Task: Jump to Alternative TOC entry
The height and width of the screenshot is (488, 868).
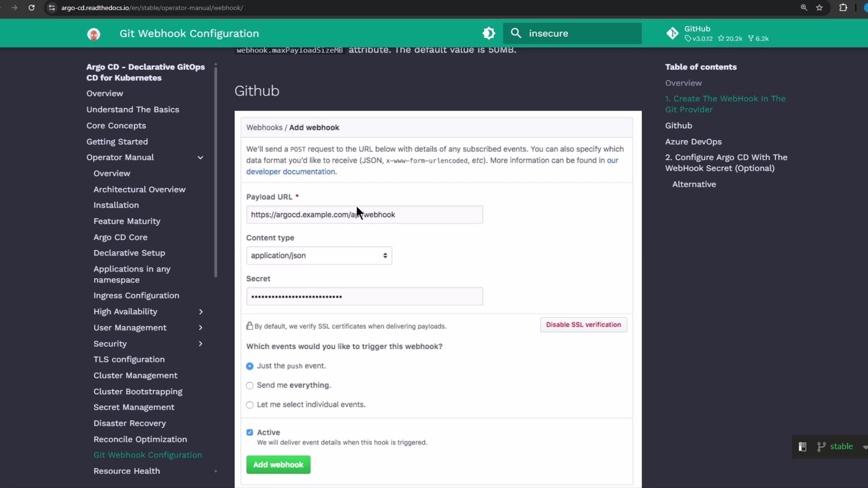Action: click(694, 184)
